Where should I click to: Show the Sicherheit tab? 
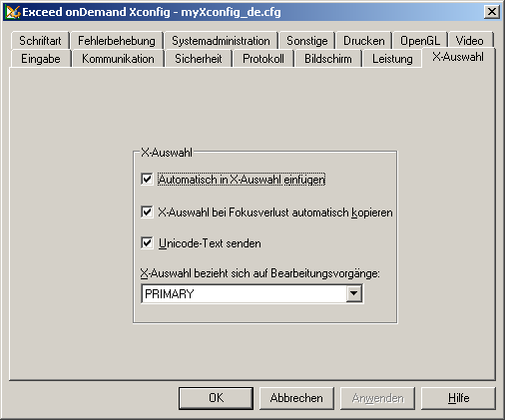point(199,59)
